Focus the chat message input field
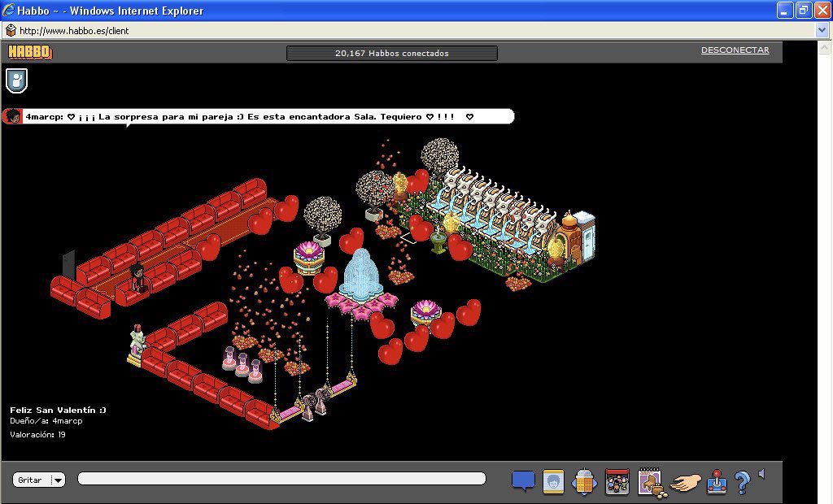The width and height of the screenshot is (833, 504). pyautogui.click(x=281, y=479)
